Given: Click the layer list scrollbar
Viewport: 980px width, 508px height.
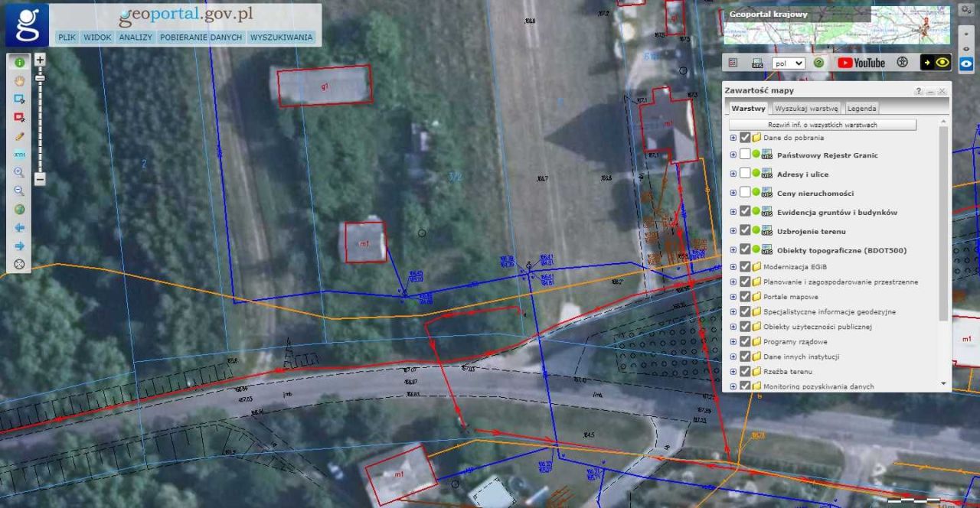Looking at the screenshot, I should tap(943, 222).
